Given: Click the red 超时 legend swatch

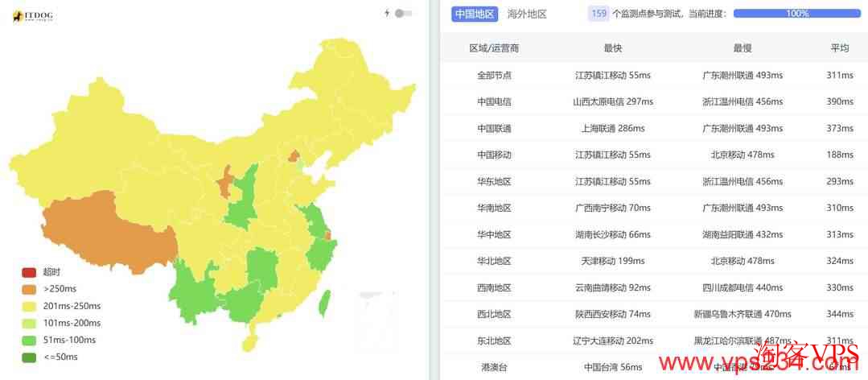Looking at the screenshot, I should [29, 272].
